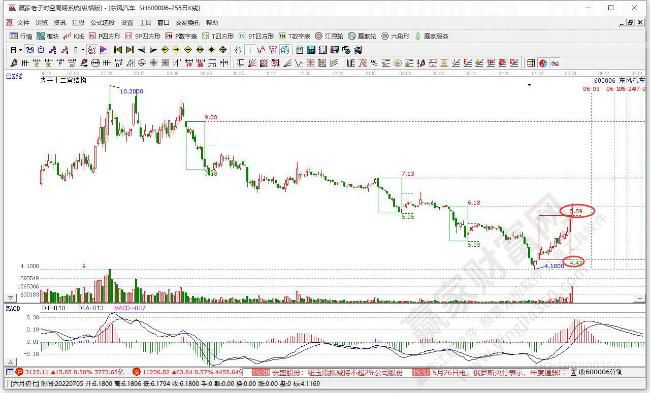
Task: Select the P四方形 square tool
Action: coord(104,36)
